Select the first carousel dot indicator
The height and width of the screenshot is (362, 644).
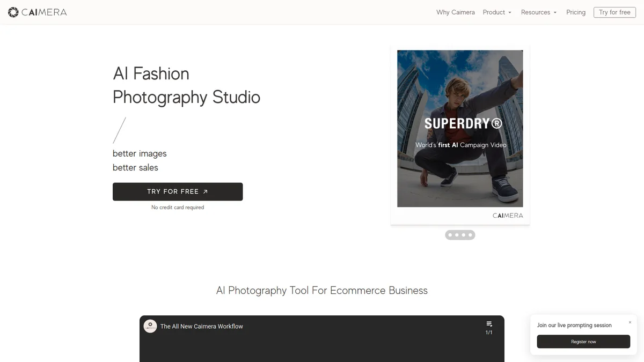[450, 235]
